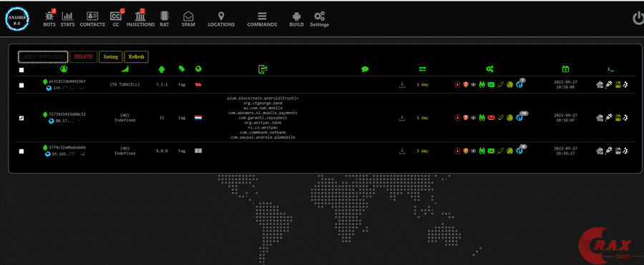644x265 pixels.
Task: Click the gear action icon in row 3774c12a0babda6b
Action: (x=625, y=151)
